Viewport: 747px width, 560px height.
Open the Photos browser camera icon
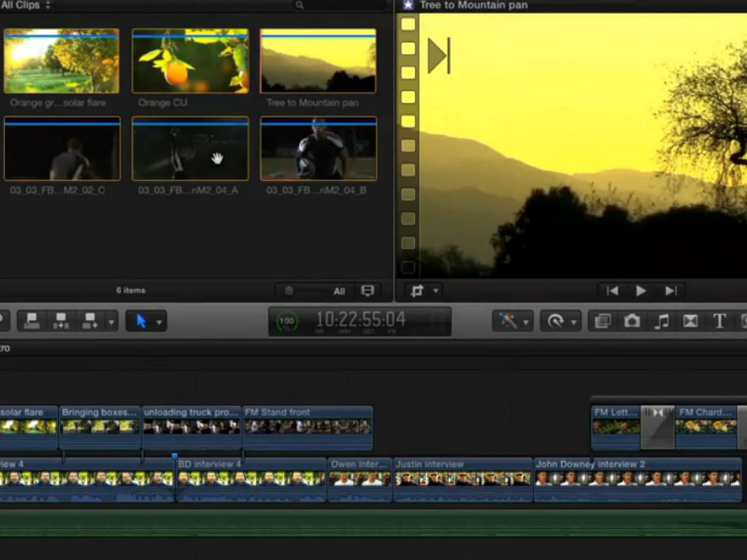click(632, 321)
